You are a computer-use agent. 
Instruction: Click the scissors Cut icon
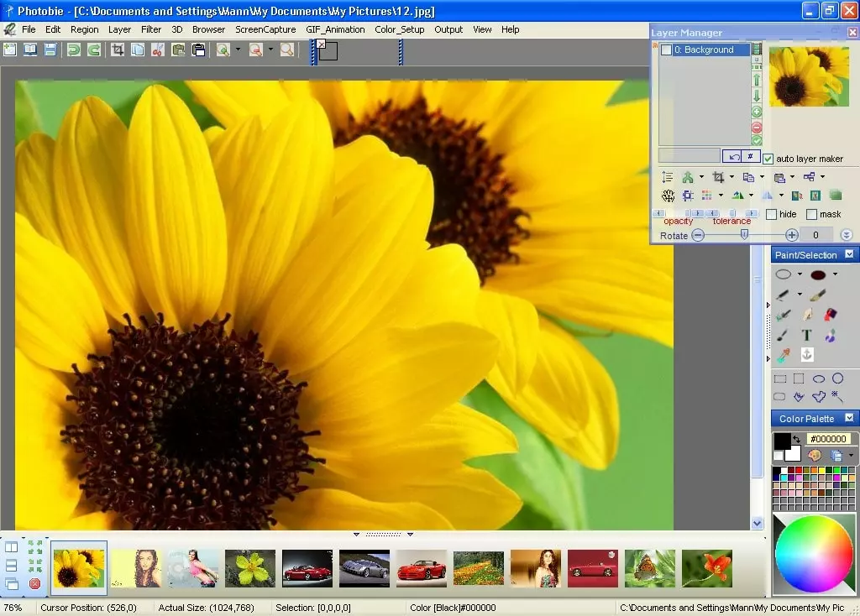click(157, 50)
